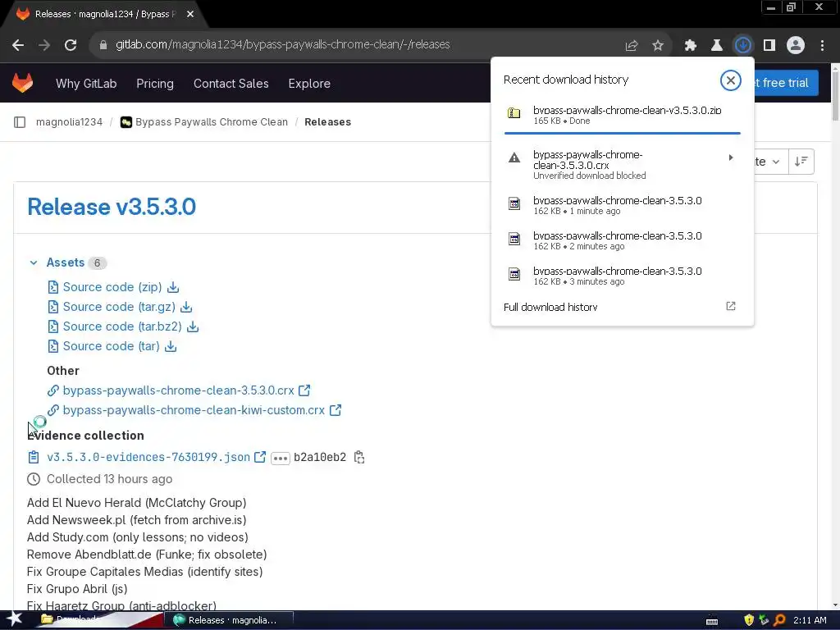Click external link icon after 3.5.3.0.crx
This screenshot has height=630, width=840.
(x=304, y=390)
